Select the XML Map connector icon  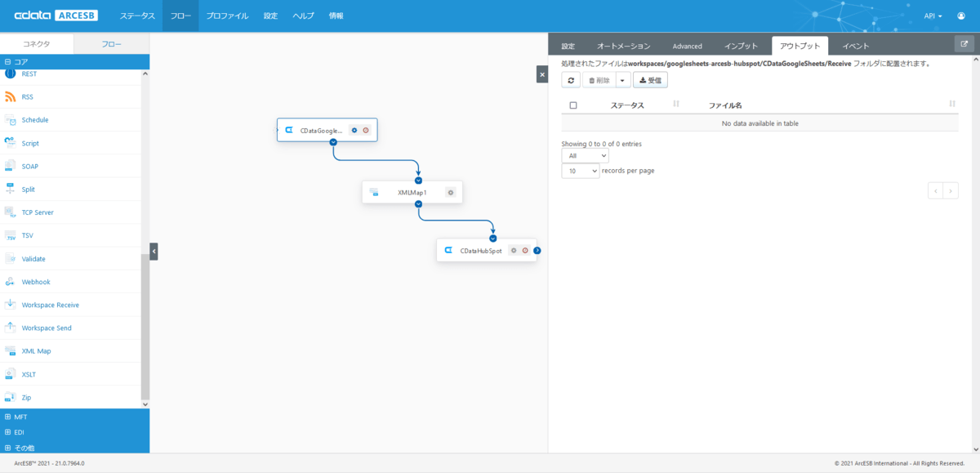tap(11, 350)
